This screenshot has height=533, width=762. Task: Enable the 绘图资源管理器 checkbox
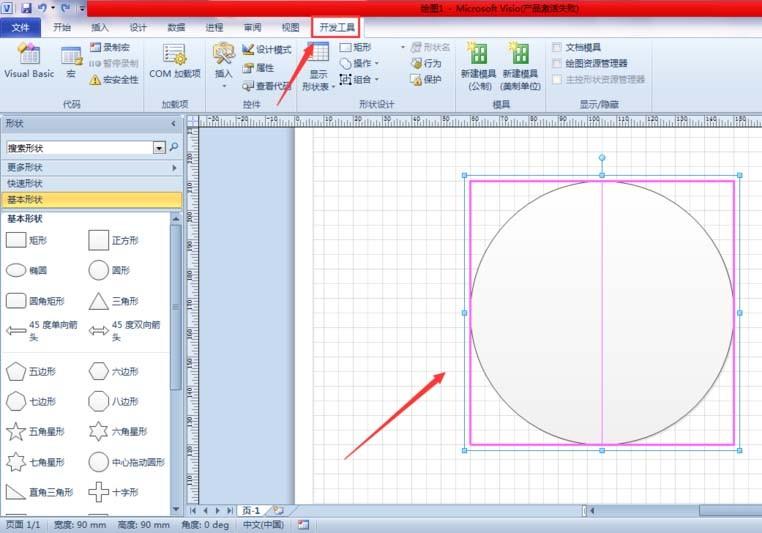557,63
